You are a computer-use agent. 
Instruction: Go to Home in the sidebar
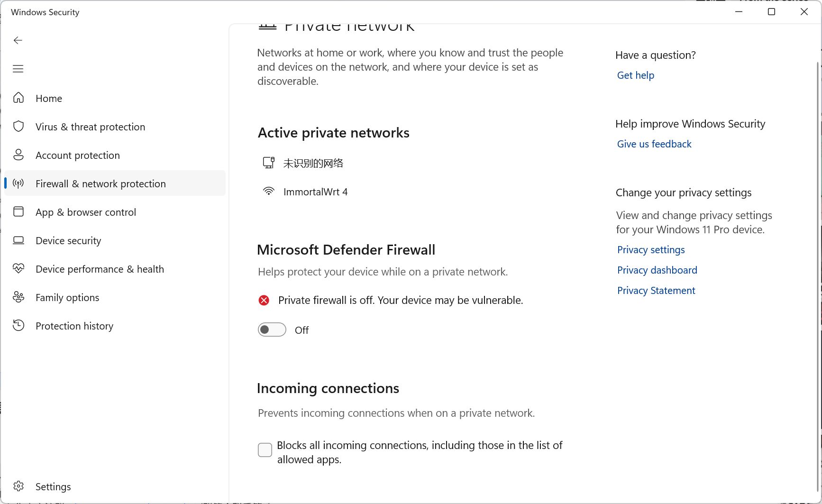(x=115, y=98)
